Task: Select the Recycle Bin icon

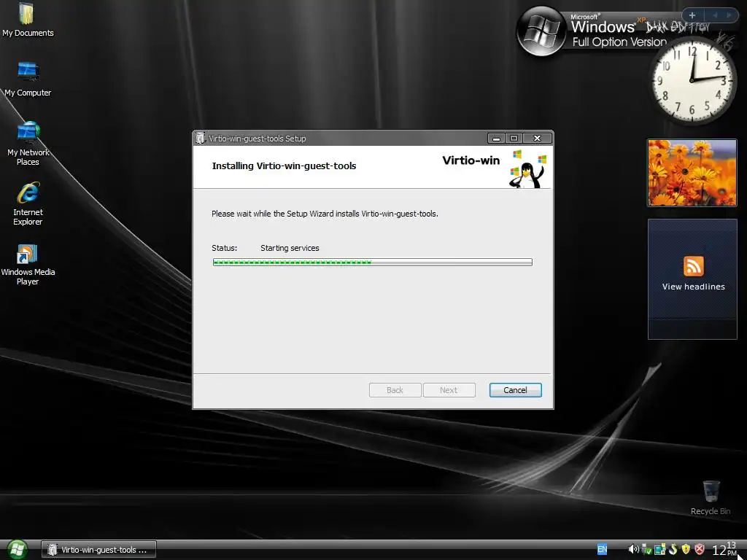Action: [x=711, y=497]
